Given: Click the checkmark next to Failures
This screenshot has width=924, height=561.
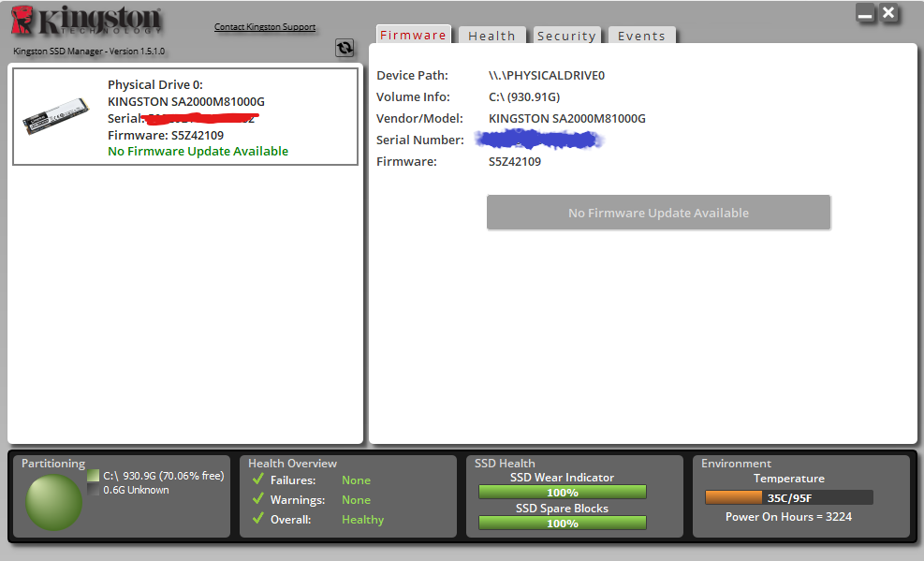Looking at the screenshot, I should 257,480.
